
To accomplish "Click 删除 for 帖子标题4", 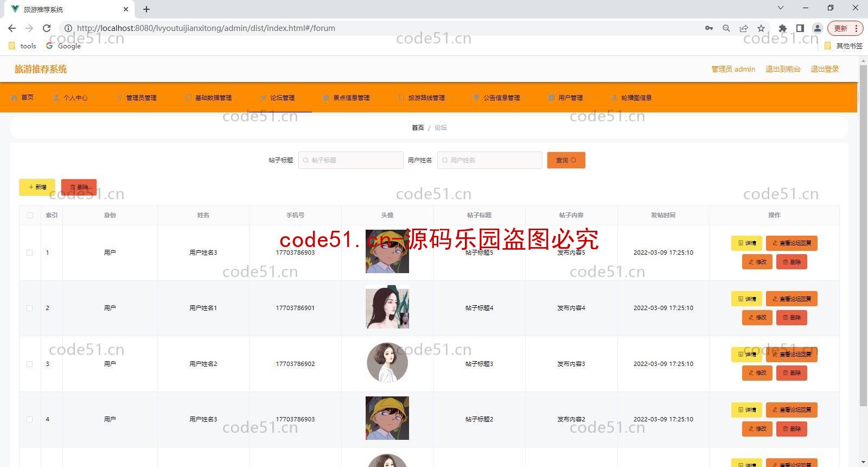I will click(792, 317).
